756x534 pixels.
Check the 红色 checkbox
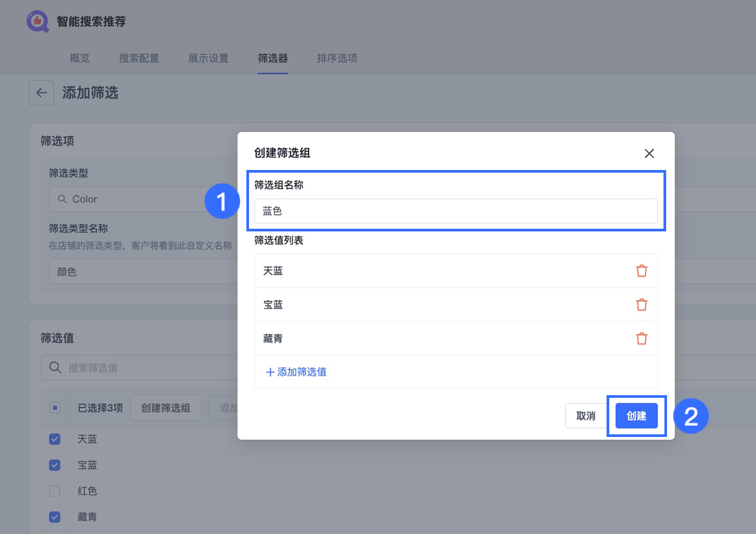coord(55,491)
